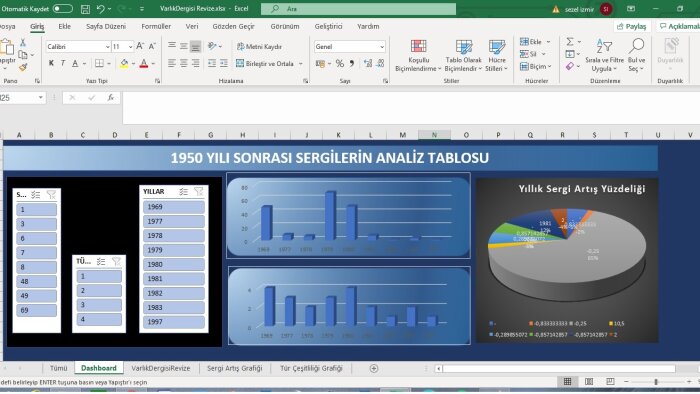
Task: Open the Ekle ribbon tab
Action: coord(64,26)
